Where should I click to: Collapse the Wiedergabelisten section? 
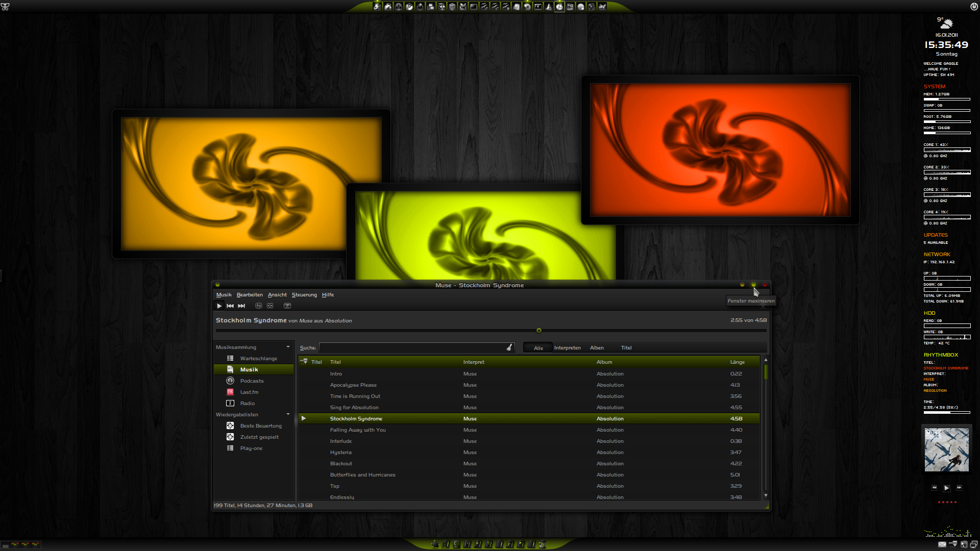click(x=288, y=414)
